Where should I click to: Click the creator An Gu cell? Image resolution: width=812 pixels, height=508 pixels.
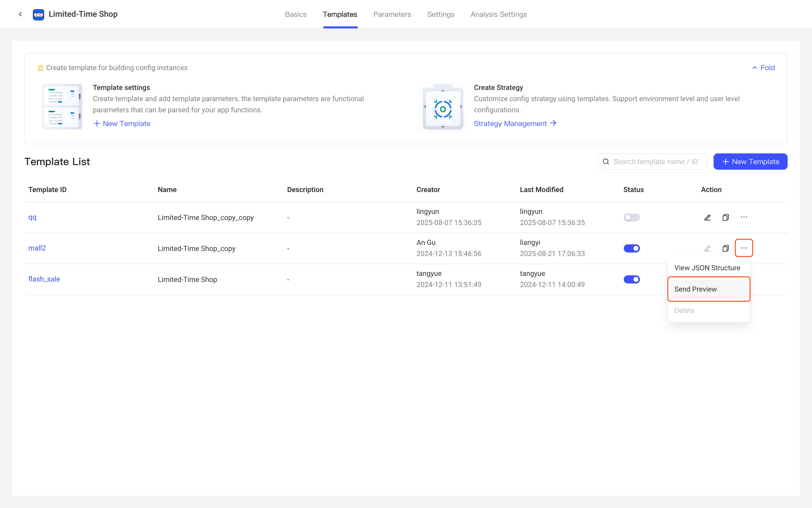(x=426, y=242)
